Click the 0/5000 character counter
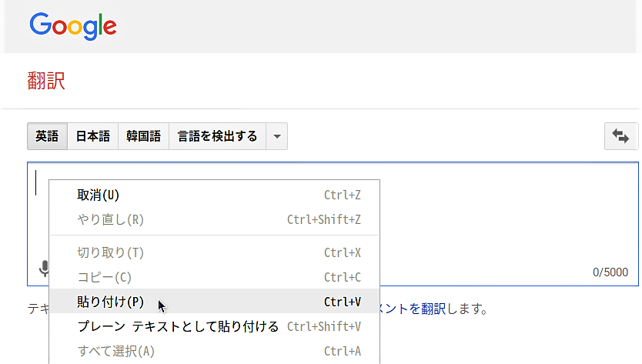 (610, 272)
